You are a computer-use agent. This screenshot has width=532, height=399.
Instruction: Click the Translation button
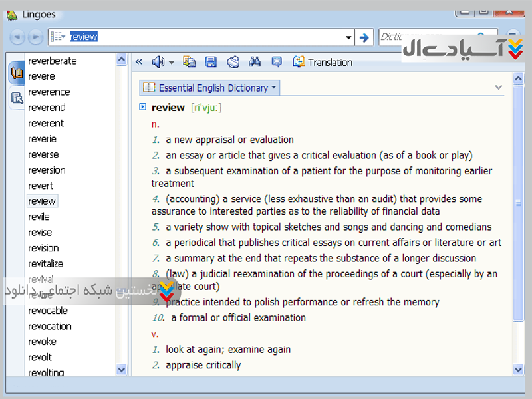point(323,62)
